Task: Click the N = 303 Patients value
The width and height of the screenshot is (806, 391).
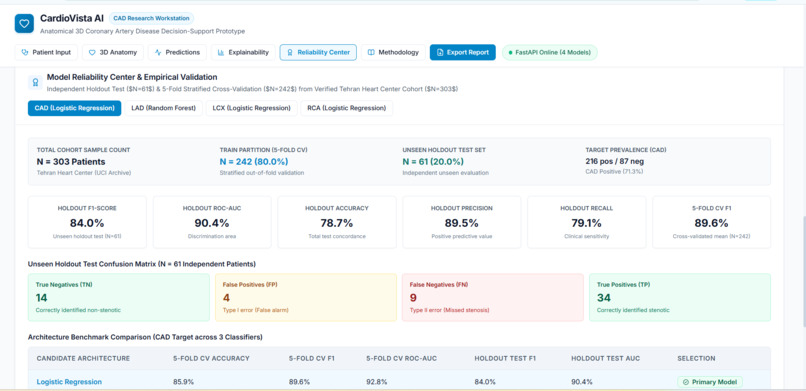Action: 71,162
